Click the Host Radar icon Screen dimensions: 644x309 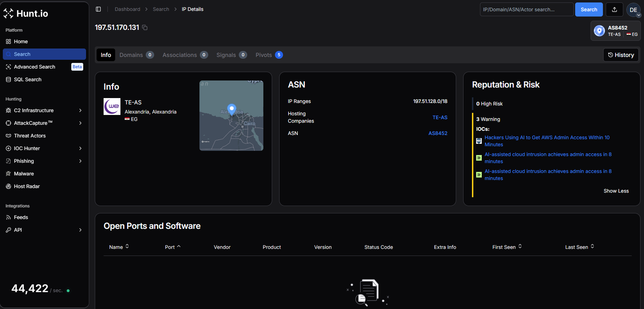8,186
